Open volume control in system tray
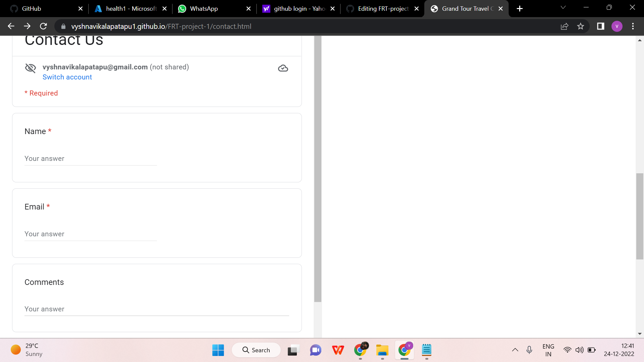The width and height of the screenshot is (644, 362). [x=579, y=350]
